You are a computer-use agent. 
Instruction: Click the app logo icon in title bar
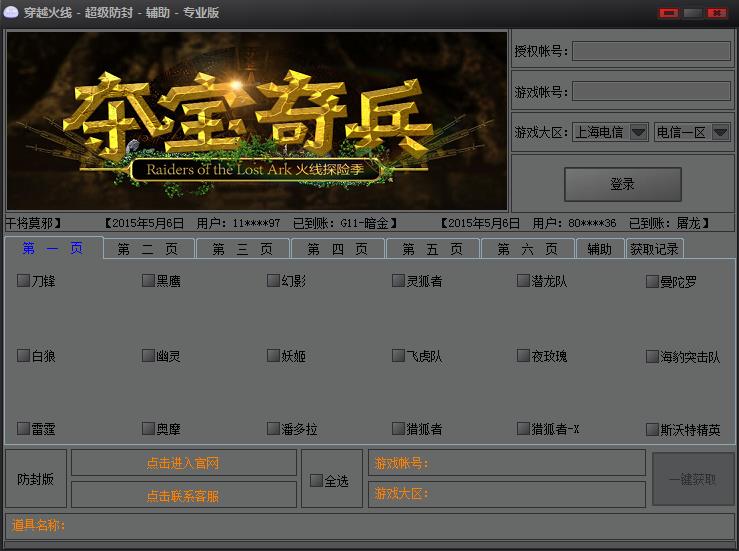point(10,12)
